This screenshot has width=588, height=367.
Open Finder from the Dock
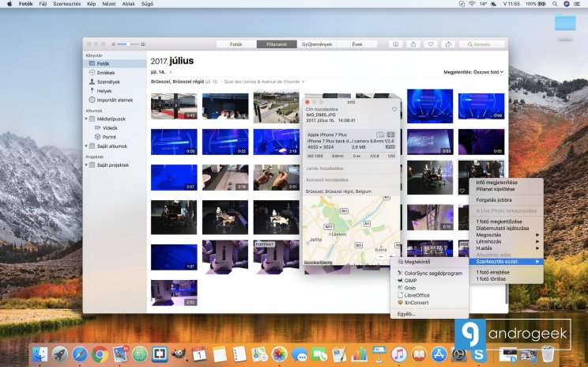pos(40,354)
